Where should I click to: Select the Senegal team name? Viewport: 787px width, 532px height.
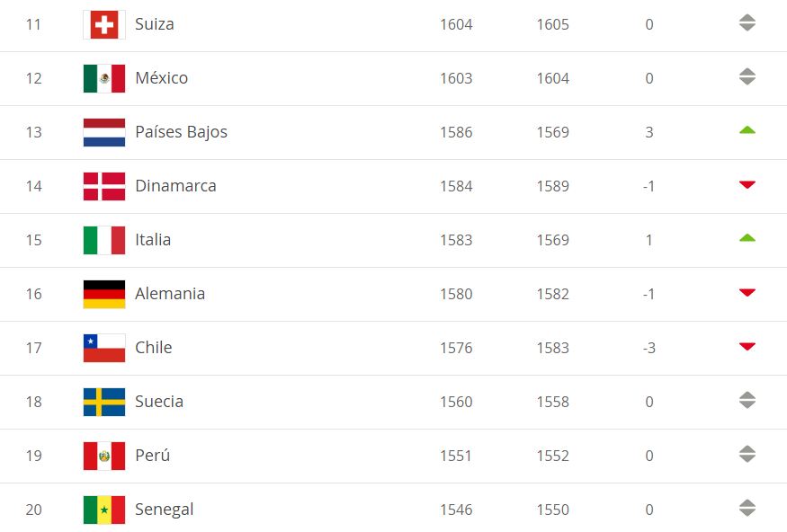164,510
